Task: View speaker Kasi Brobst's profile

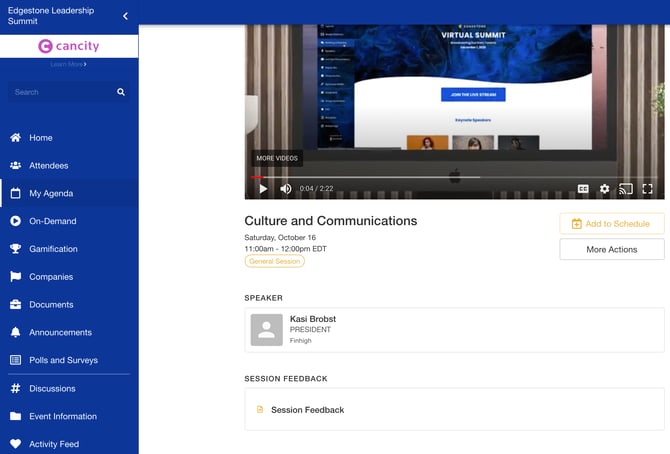Action: 312,319
